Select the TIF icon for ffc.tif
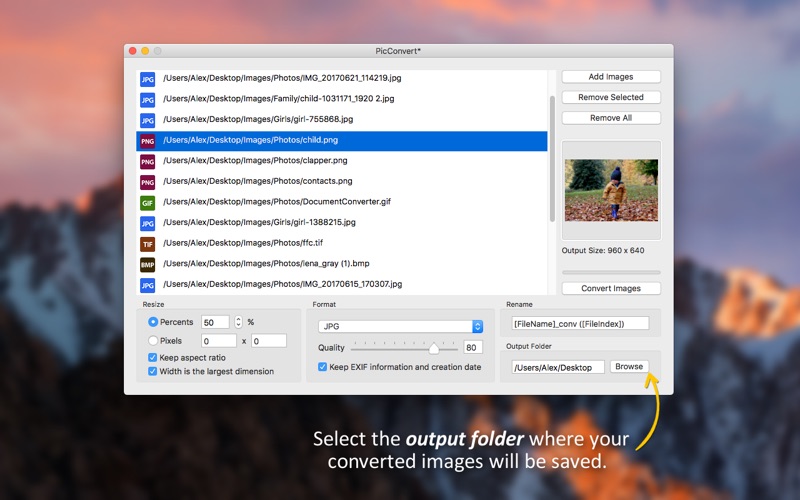Screen dimensions: 800x500 [x=147, y=244]
